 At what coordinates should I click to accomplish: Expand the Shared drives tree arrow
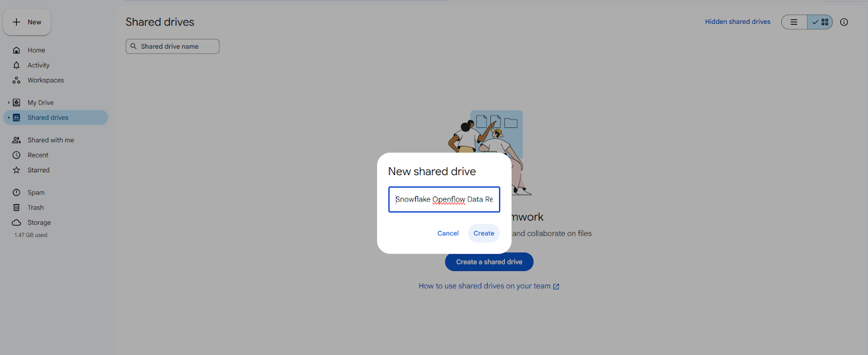(9, 118)
